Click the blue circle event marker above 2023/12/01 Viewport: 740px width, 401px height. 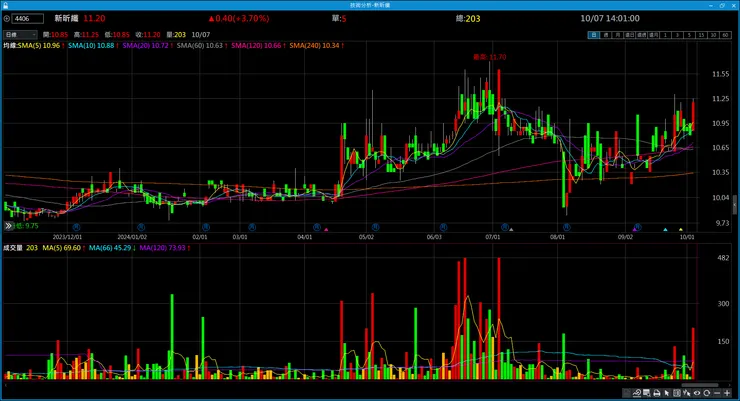(76, 227)
